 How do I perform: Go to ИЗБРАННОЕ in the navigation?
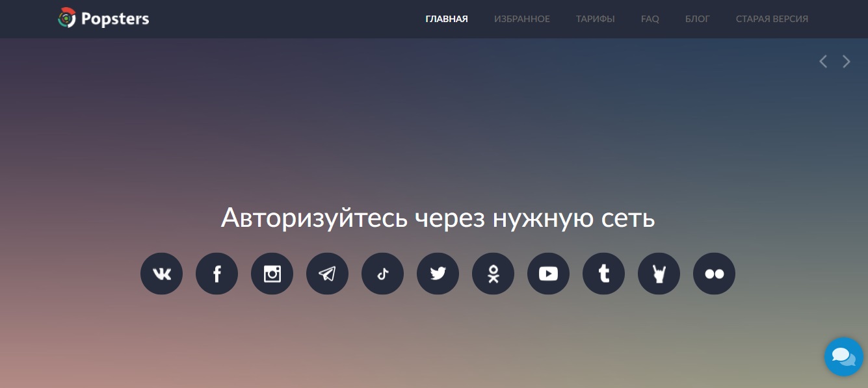(522, 19)
